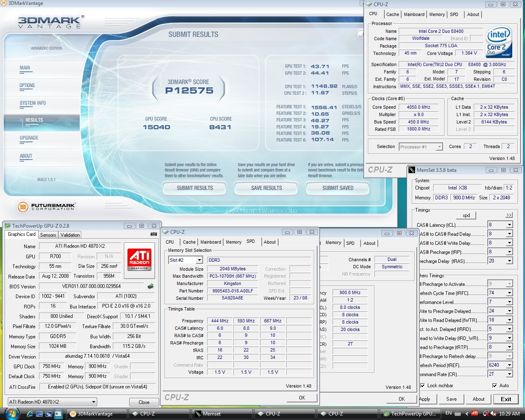The image size is (525, 420).
Task: Open Memory tab in CPU-Z SPD window
Action: pyautogui.click(x=234, y=242)
